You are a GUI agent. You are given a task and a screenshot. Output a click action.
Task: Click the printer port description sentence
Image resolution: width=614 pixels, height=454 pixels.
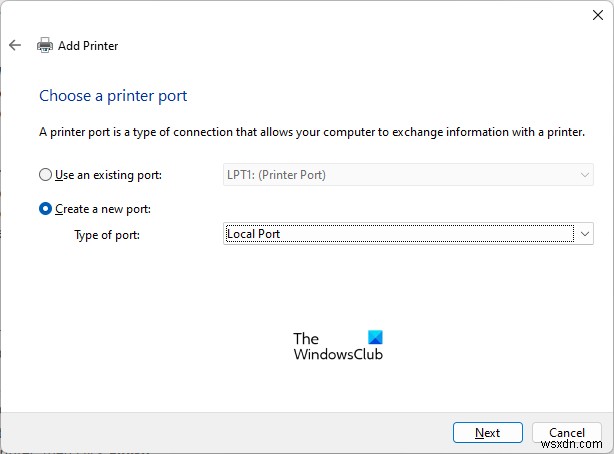point(312,132)
